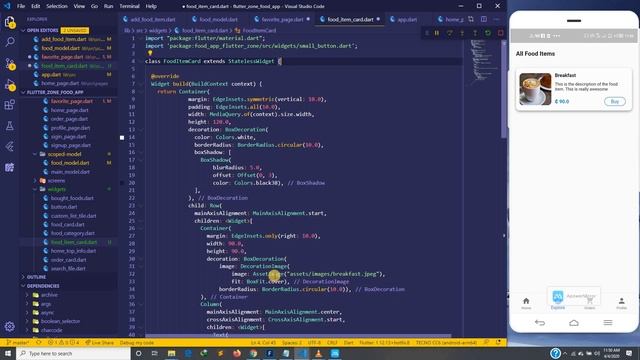Pause the debug session
The width and height of the screenshot is (640, 360).
(x=437, y=33)
